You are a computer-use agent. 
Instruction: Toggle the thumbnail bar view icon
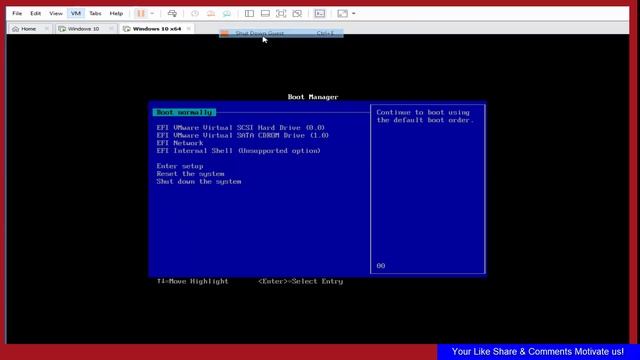pyautogui.click(x=265, y=13)
